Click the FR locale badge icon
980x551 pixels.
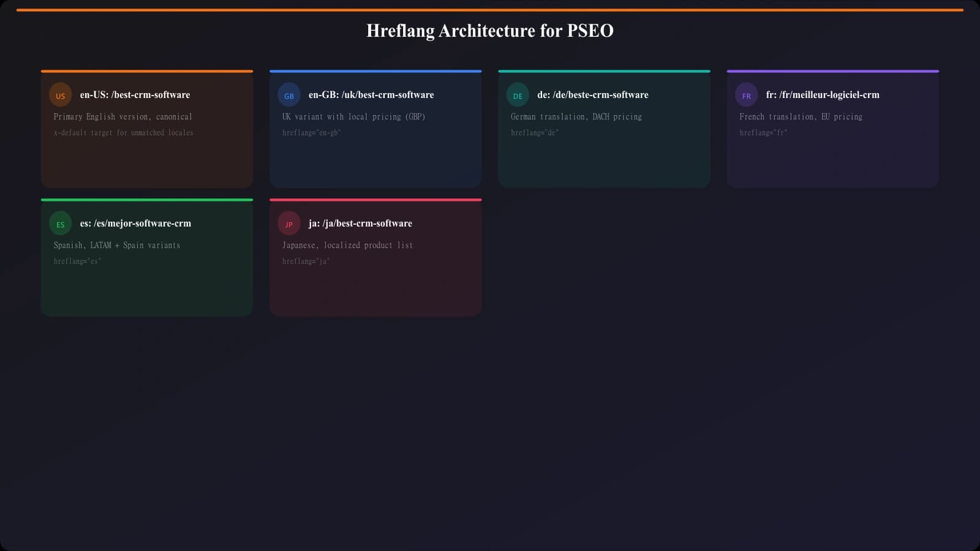(x=746, y=95)
